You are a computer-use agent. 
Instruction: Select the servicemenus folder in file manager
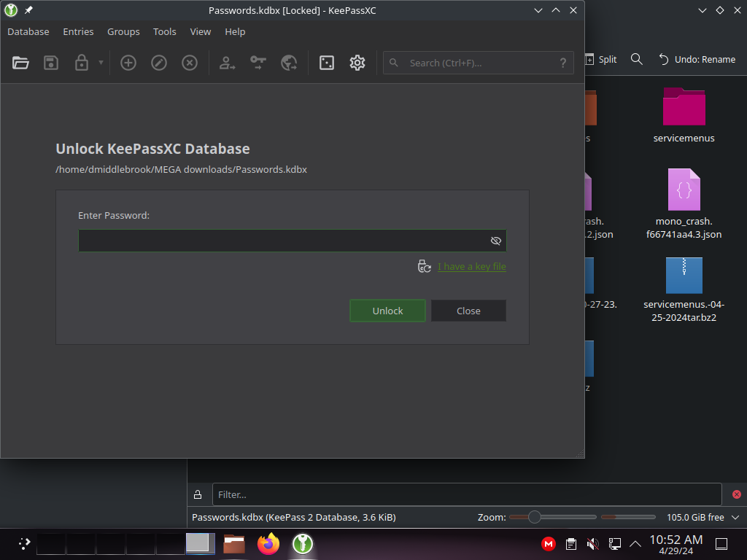point(684,116)
